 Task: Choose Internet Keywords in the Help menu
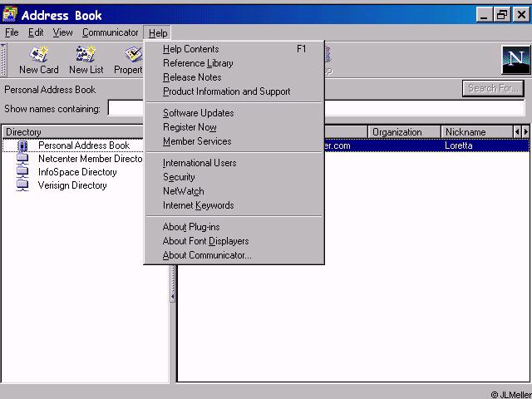pos(198,205)
